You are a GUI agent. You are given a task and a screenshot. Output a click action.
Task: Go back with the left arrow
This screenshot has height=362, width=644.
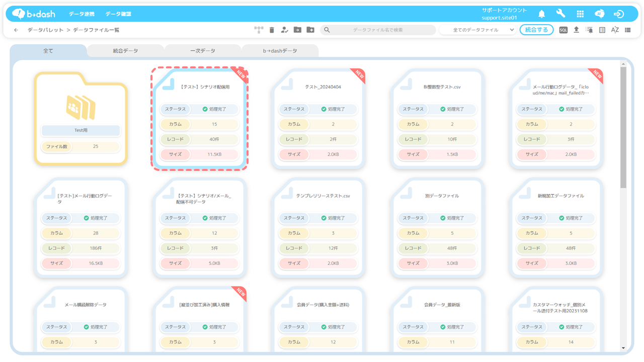click(16, 30)
